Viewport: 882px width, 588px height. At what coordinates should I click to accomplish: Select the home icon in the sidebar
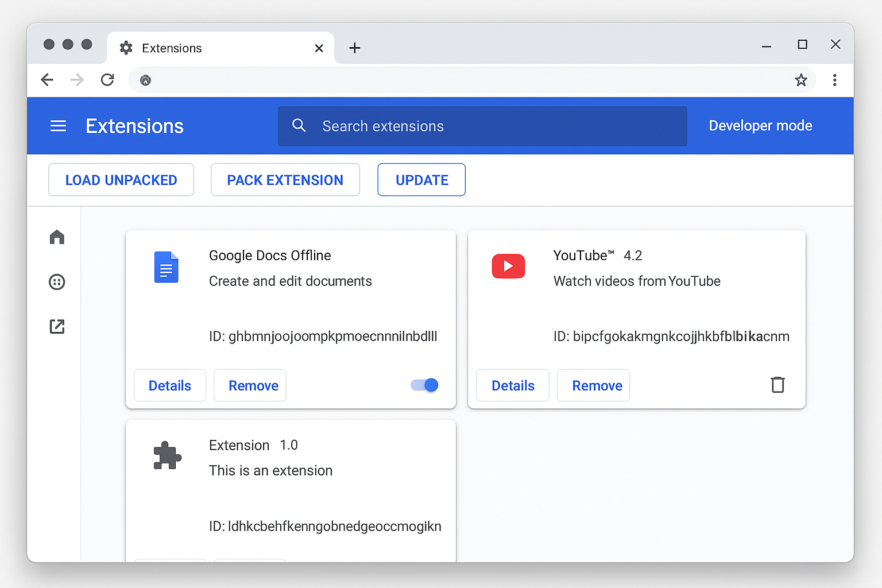57,237
